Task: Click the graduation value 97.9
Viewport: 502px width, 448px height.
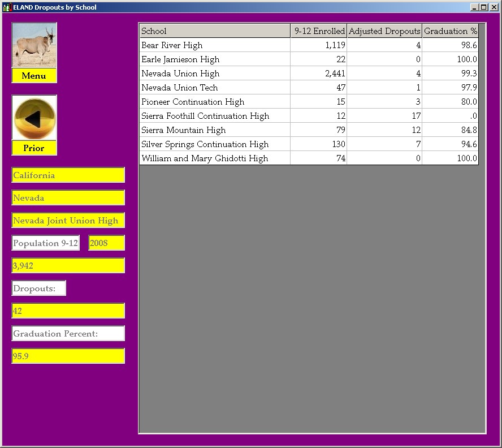Action: point(469,88)
